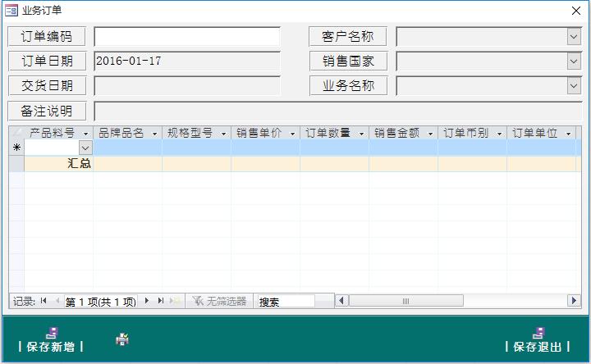Click the print preview printer icon

(122, 339)
